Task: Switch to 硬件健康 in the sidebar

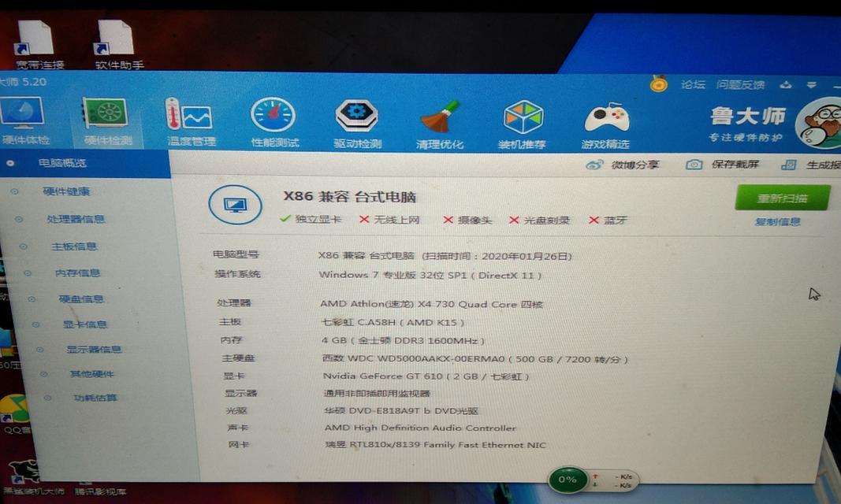Action: tap(66, 191)
